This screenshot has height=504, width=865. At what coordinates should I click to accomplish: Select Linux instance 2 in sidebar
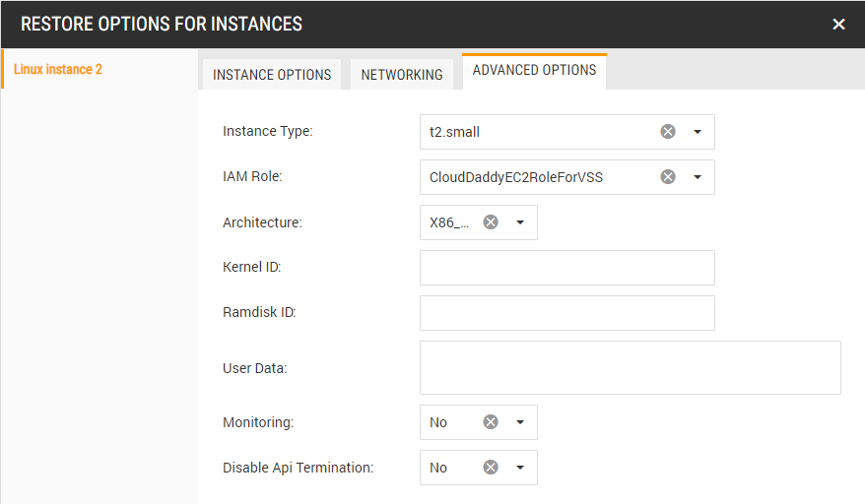58,70
